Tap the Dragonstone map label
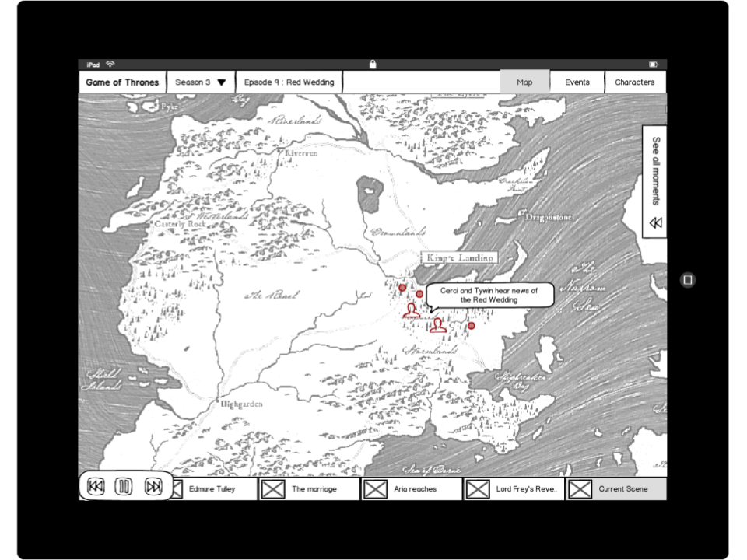 tap(548, 217)
